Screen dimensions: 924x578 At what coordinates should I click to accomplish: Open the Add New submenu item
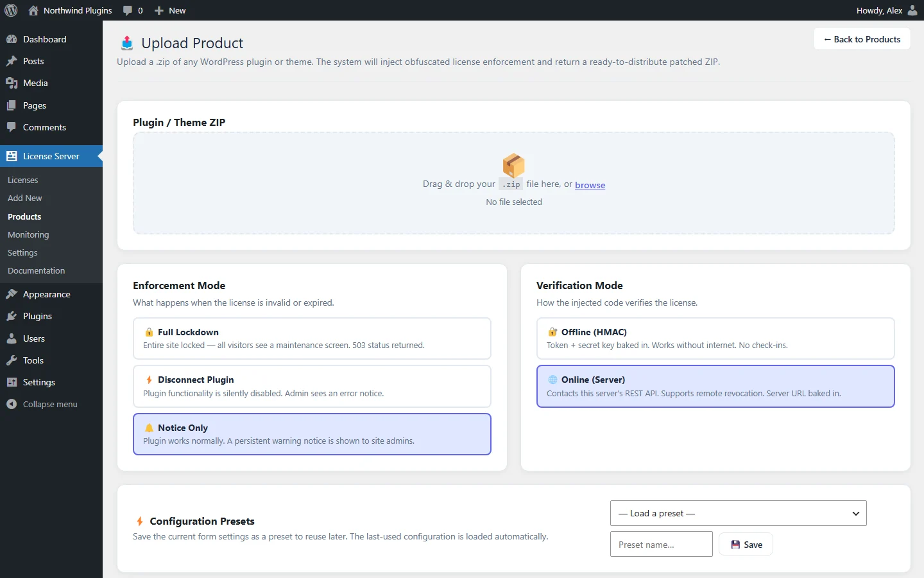pos(25,198)
